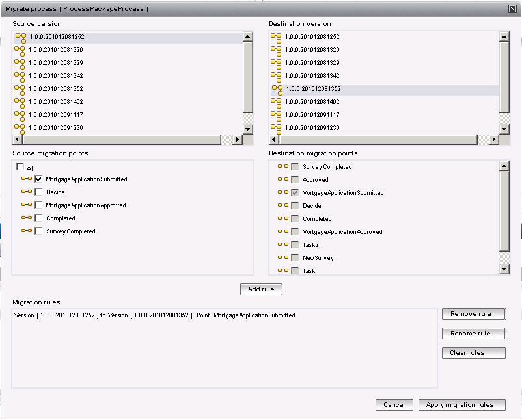Click process icon beside destination version 1.0.0.201012081352
The height and width of the screenshot is (420, 522).
click(x=277, y=90)
